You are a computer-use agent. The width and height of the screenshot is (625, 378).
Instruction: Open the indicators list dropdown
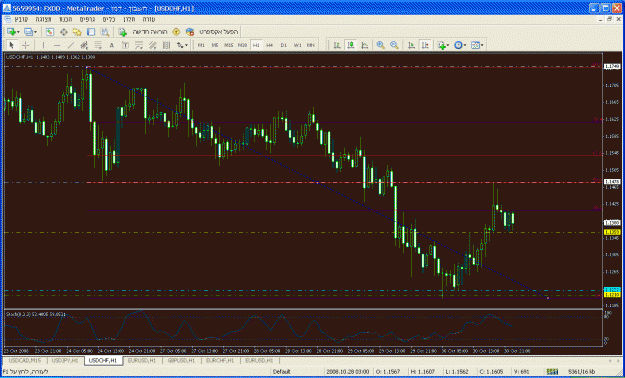point(443,45)
